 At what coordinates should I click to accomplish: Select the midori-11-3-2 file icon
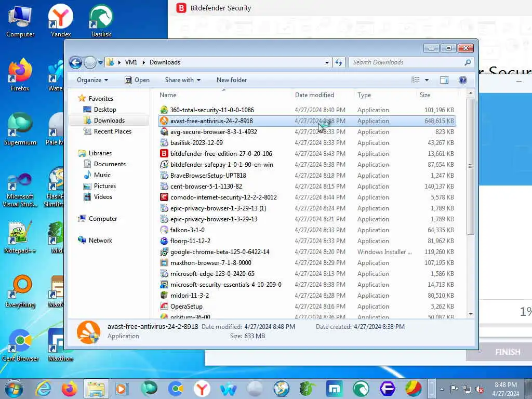tap(164, 296)
